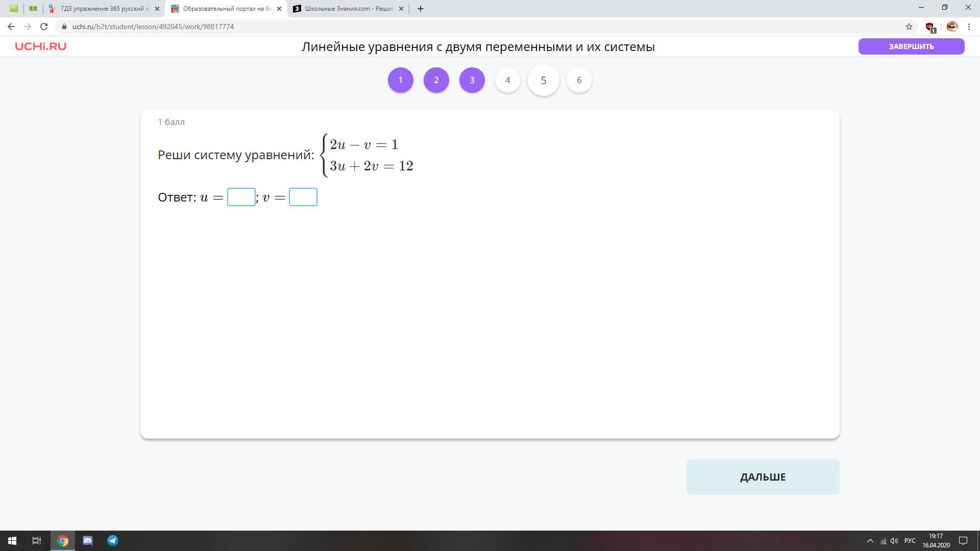Show hidden system tray icons
This screenshot has height=551, width=980.
(x=870, y=541)
